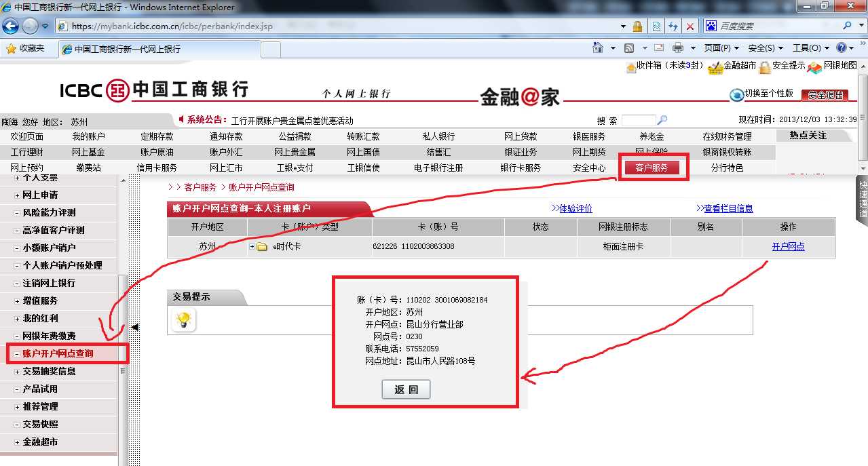Click the magnifier next to 搜索 box
The image size is (868, 466).
pos(662,120)
